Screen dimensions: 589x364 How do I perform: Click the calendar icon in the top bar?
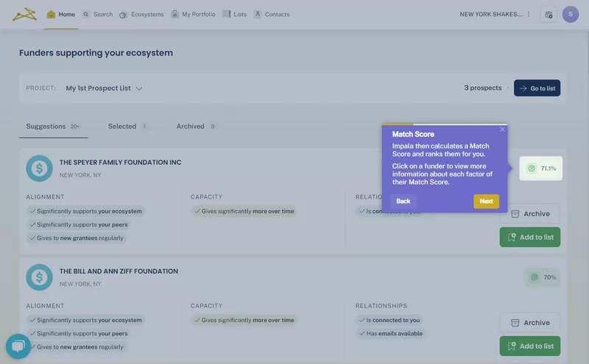[548, 15]
